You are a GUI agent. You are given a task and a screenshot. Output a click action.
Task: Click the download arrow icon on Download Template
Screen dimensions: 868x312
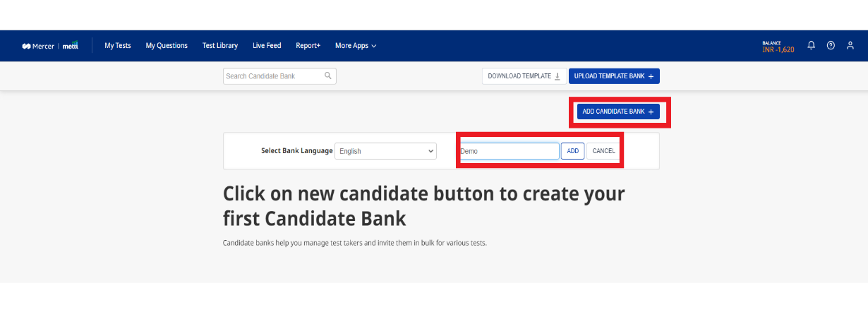(x=557, y=76)
